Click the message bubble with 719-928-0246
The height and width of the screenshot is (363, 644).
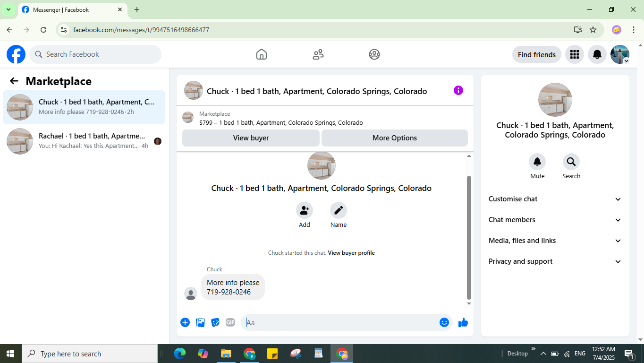tap(233, 287)
